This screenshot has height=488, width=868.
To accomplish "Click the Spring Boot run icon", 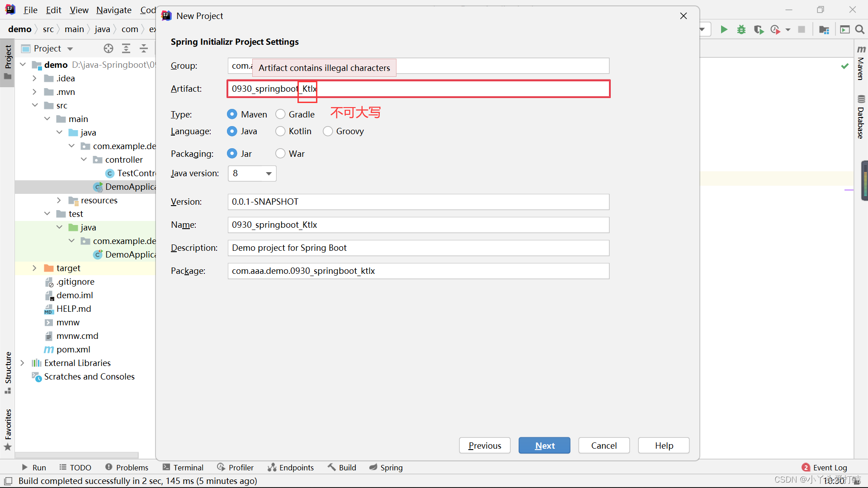I will 723,29.
